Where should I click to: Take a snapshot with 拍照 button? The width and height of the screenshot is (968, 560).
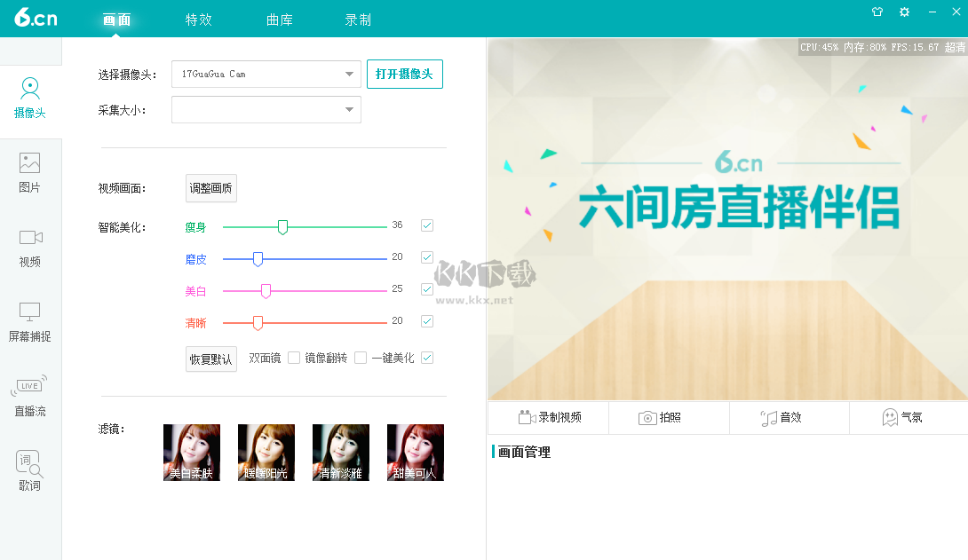[670, 417]
